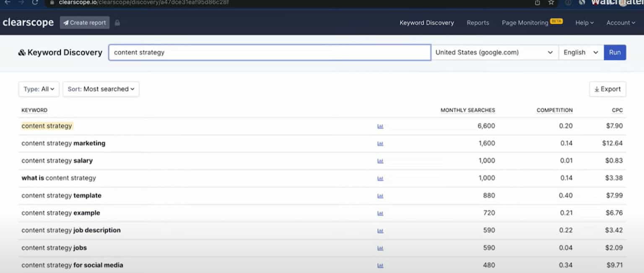Image resolution: width=644 pixels, height=273 pixels.
Task: Bookmark page with browser star icon
Action: coord(551,3)
